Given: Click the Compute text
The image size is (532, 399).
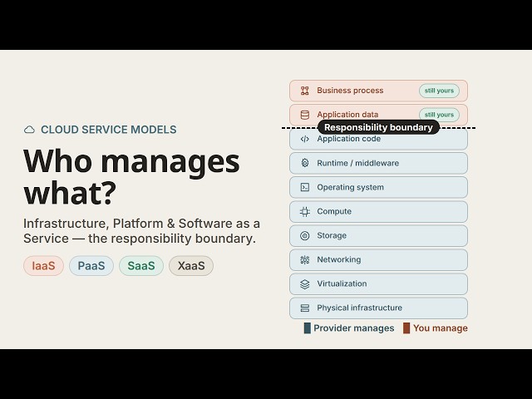Looking at the screenshot, I should coord(334,211).
